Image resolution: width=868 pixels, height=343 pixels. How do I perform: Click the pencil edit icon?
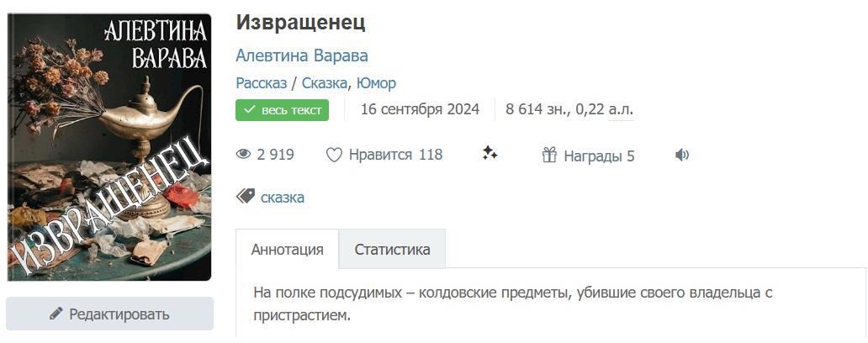pyautogui.click(x=56, y=314)
